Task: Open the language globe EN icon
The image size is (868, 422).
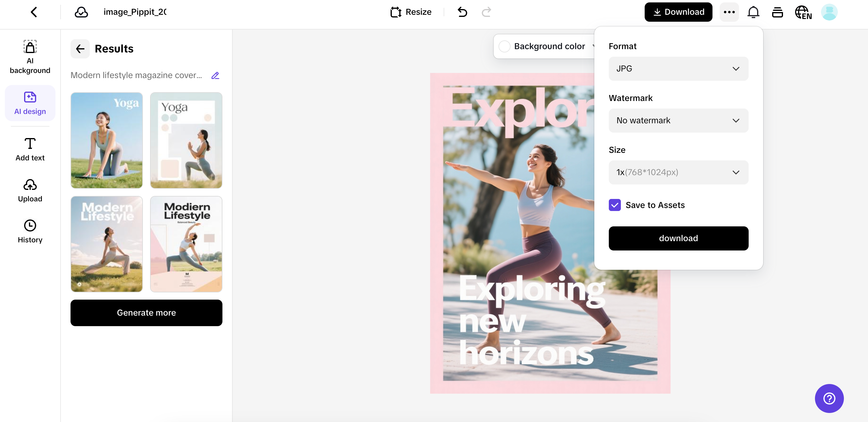Action: (803, 12)
